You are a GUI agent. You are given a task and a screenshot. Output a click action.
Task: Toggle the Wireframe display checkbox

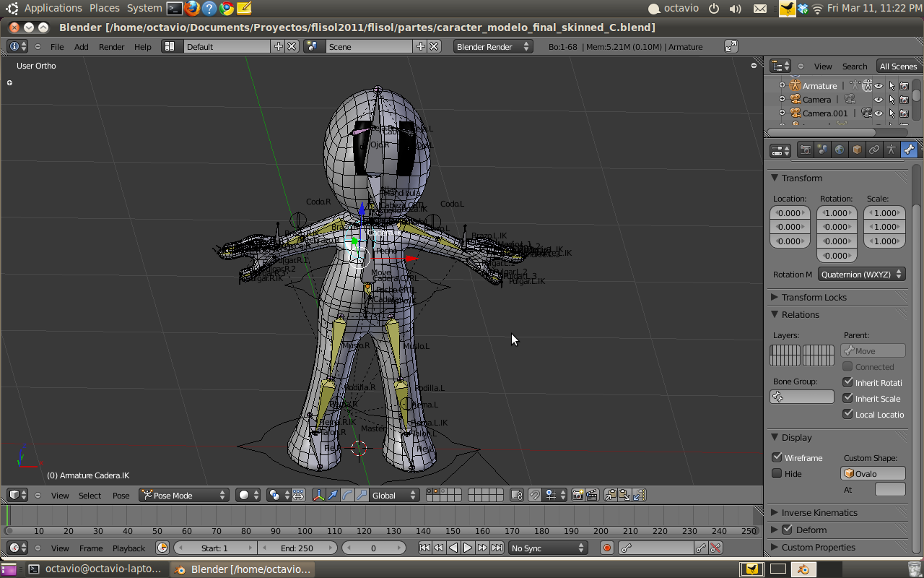coord(777,457)
